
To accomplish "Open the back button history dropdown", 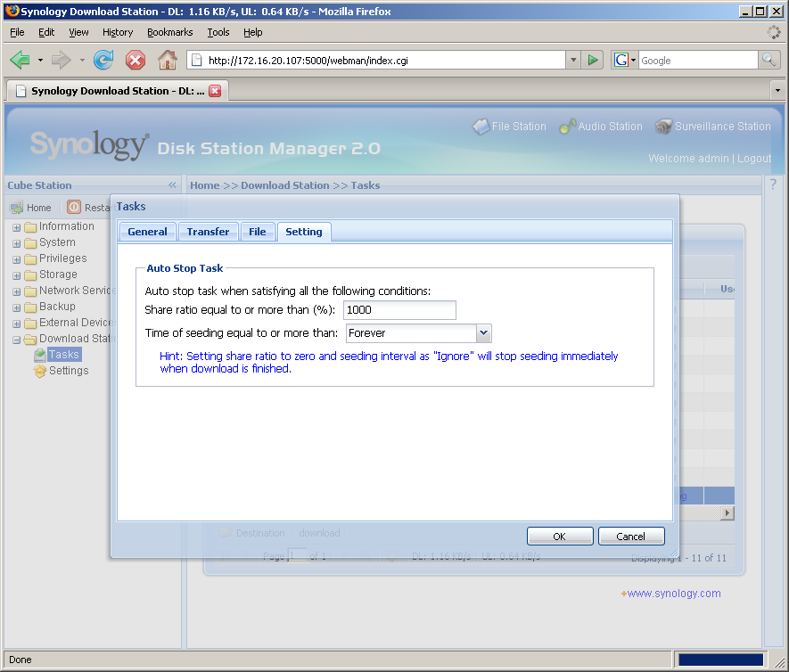I will [40, 61].
